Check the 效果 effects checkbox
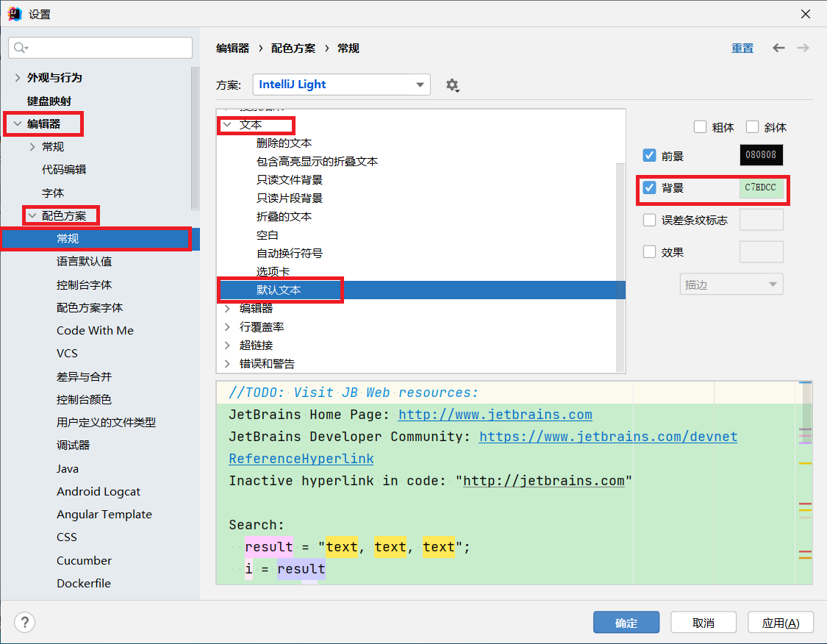The width and height of the screenshot is (827, 644). pyautogui.click(x=649, y=251)
